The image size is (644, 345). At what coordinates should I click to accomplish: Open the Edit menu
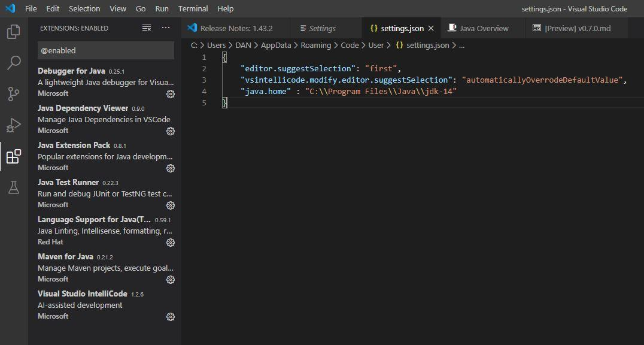tap(53, 8)
